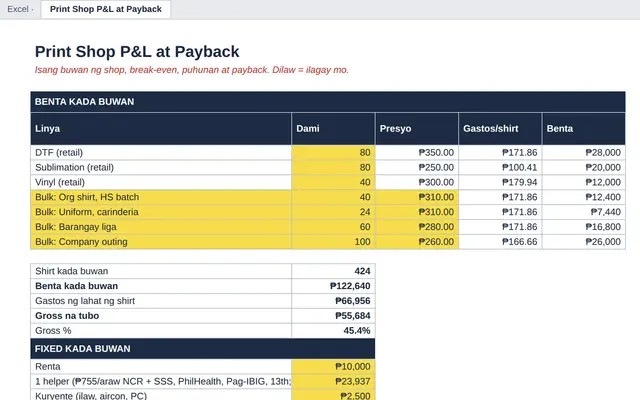Click the ₱12,000 Benta value for Vinyl
Screen dimensions: 640x400
(x=584, y=182)
